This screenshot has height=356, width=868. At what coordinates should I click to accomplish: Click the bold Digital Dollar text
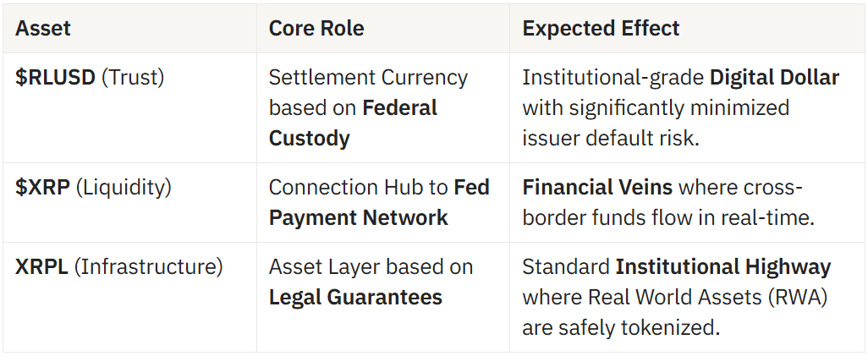click(x=774, y=78)
